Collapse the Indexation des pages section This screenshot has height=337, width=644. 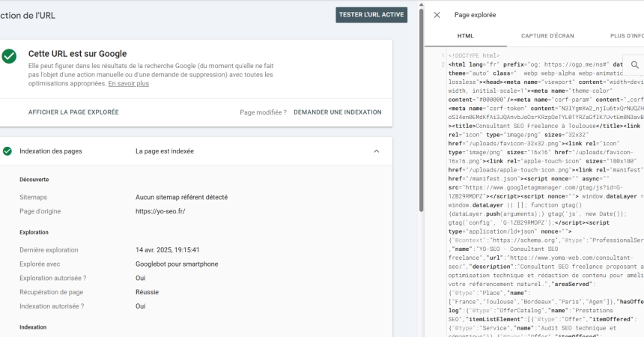coord(376,151)
